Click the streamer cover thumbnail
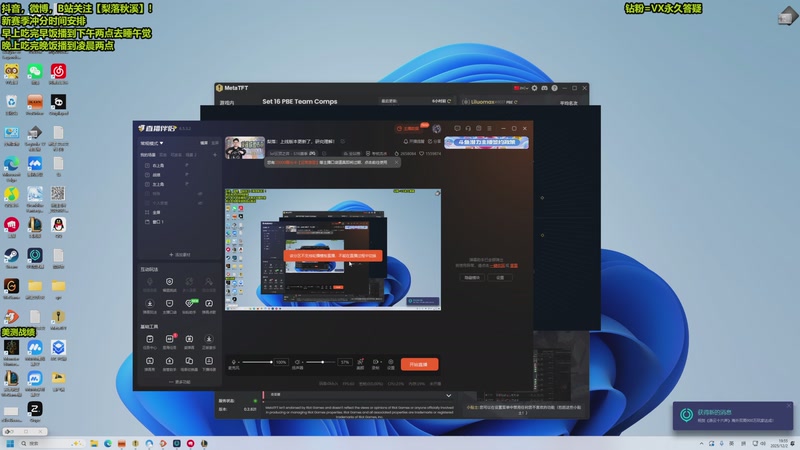This screenshot has width=800, height=450. [245, 148]
